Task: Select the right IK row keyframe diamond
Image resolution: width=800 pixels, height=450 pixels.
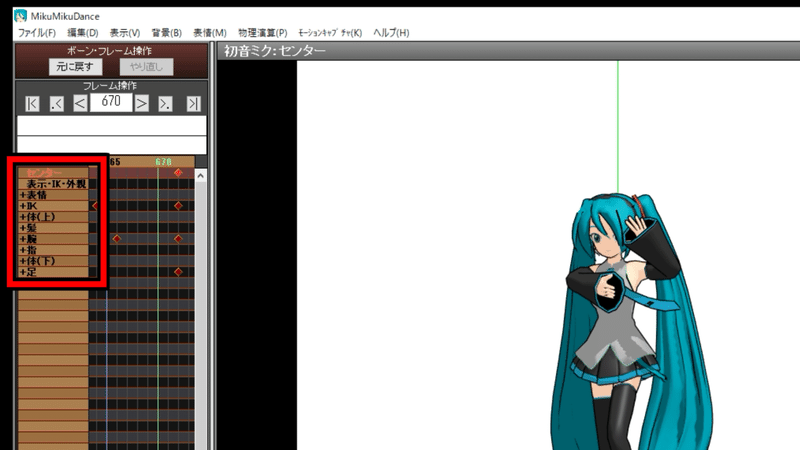Action: click(x=178, y=206)
